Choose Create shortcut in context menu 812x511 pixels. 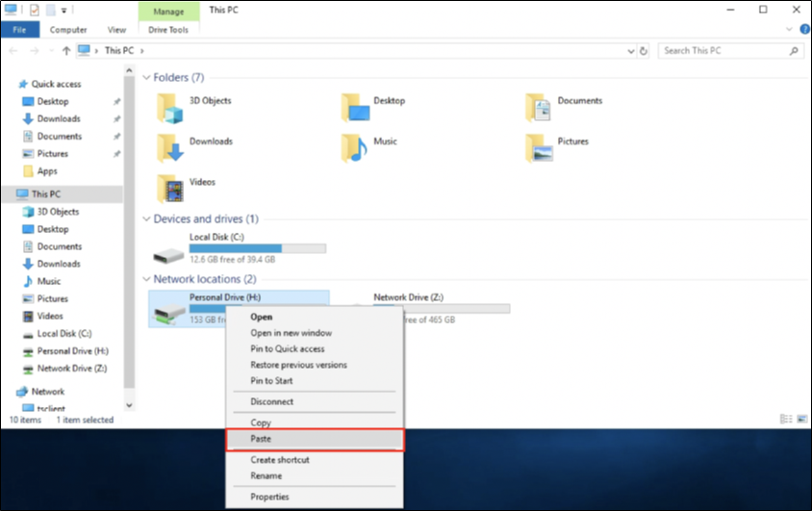pos(315,460)
